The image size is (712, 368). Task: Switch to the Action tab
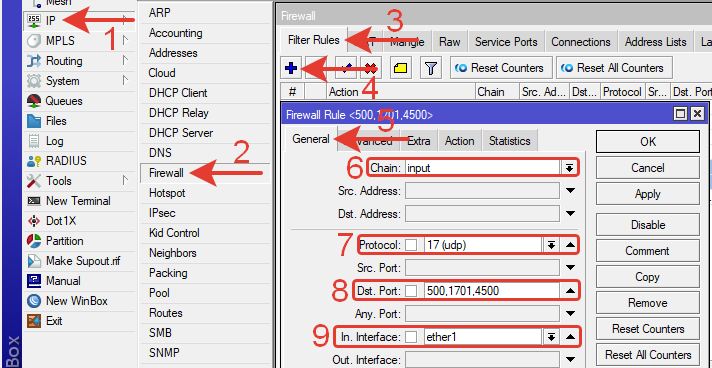pos(460,141)
